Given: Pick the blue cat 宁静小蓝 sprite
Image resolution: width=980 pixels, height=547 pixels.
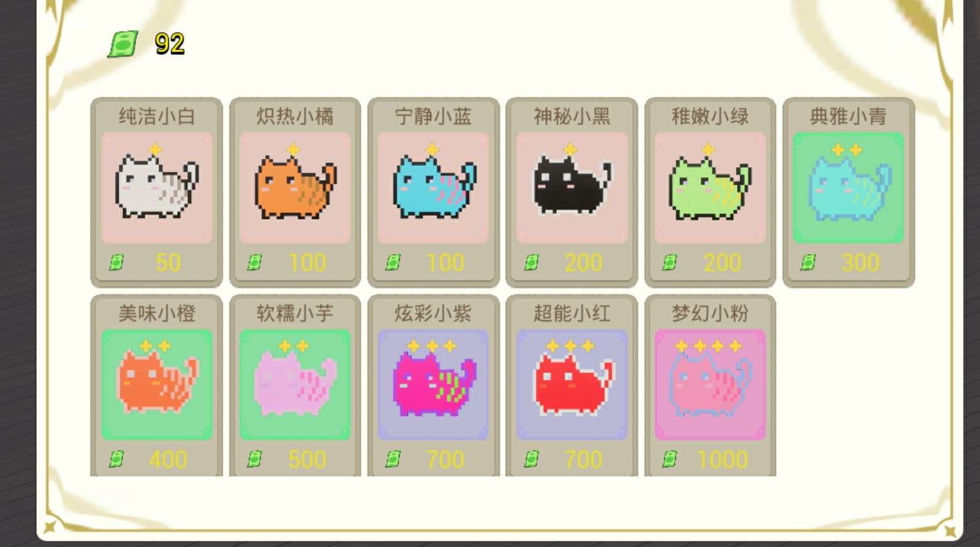Looking at the screenshot, I should click(x=434, y=187).
